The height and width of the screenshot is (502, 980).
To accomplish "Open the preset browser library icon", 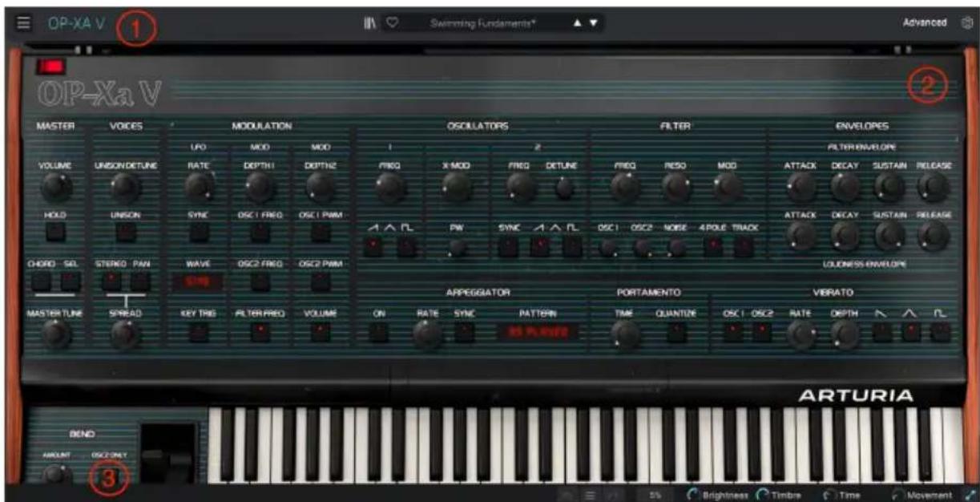I will click(371, 23).
